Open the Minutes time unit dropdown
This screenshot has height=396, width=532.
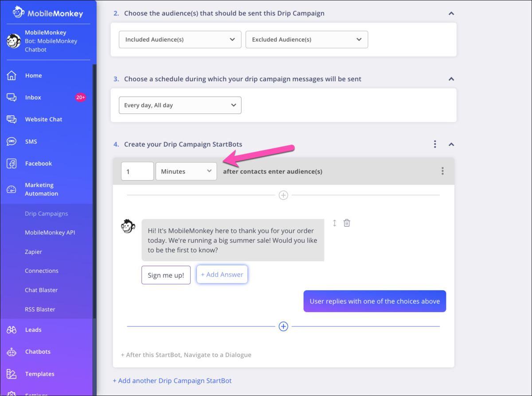click(x=186, y=171)
